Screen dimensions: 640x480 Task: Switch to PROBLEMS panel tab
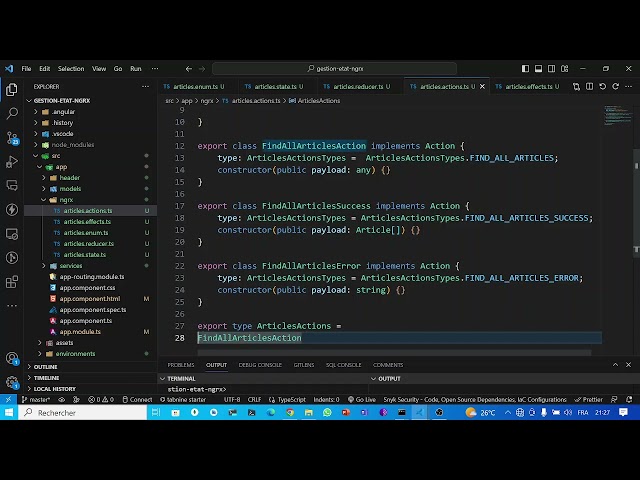point(180,365)
